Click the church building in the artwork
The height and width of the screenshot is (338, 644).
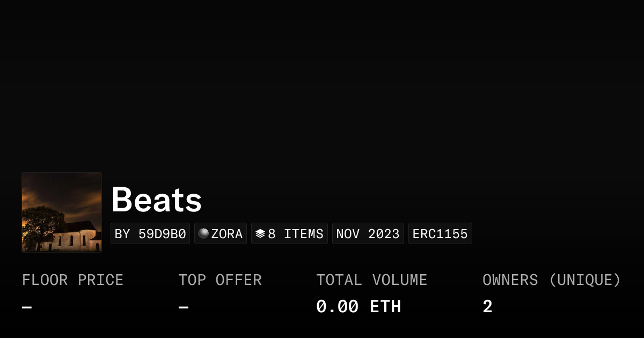[75, 235]
